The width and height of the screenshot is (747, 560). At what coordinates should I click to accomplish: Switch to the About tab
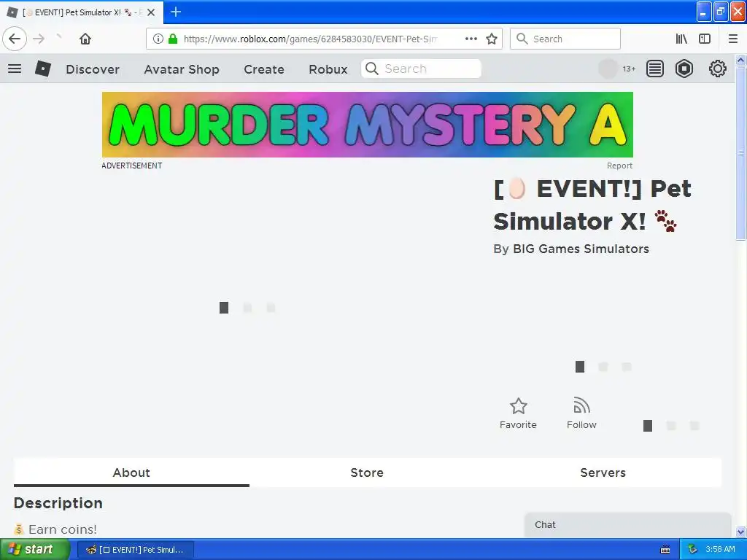point(131,472)
